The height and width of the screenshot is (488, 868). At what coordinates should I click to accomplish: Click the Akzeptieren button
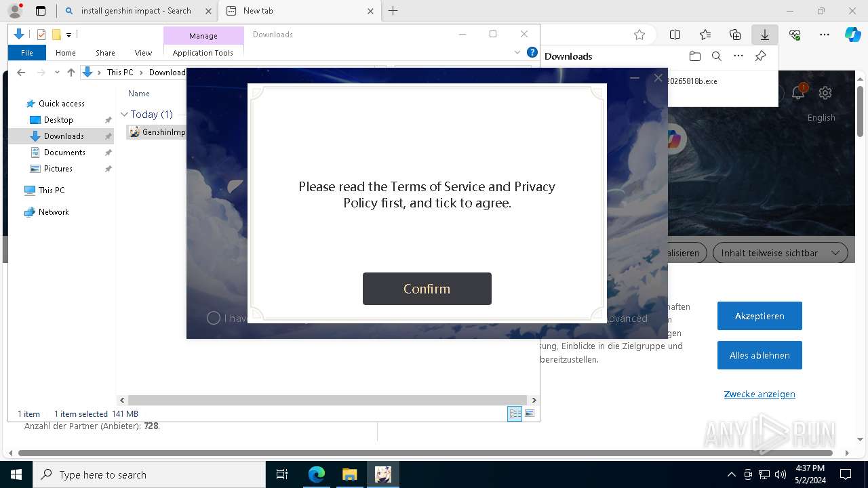[x=759, y=316]
